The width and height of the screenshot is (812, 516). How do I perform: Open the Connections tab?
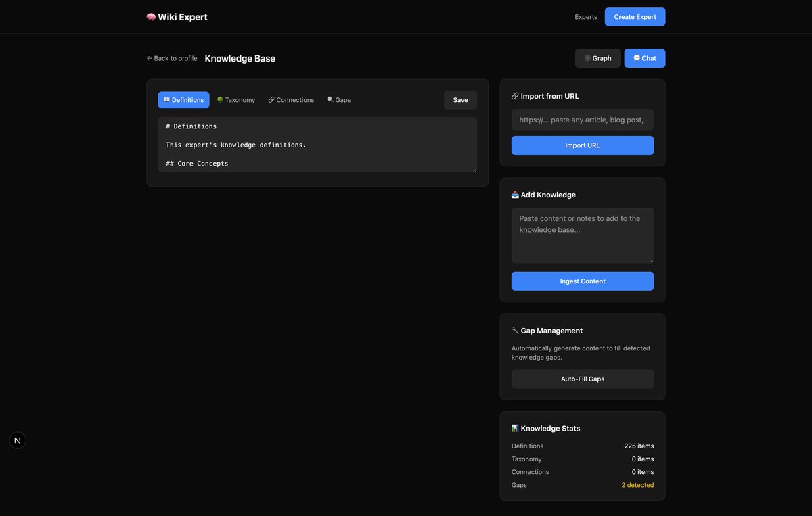point(291,100)
